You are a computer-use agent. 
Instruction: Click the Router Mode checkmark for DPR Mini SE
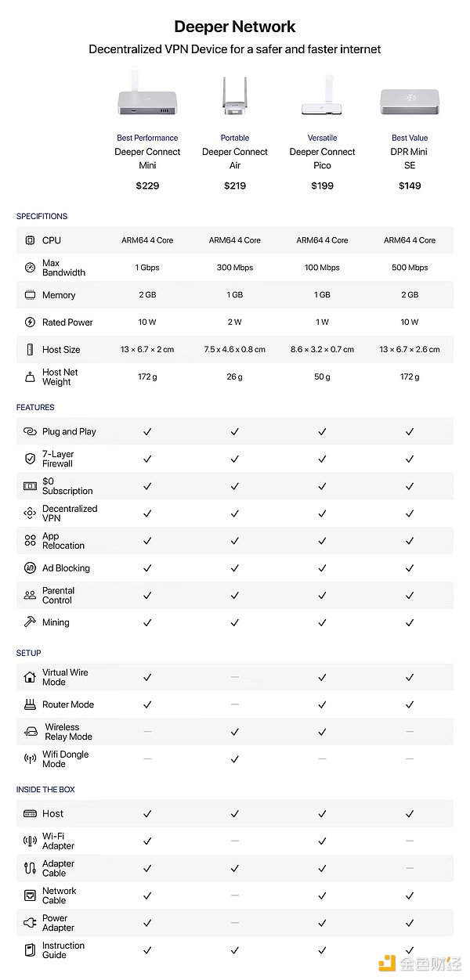[410, 704]
